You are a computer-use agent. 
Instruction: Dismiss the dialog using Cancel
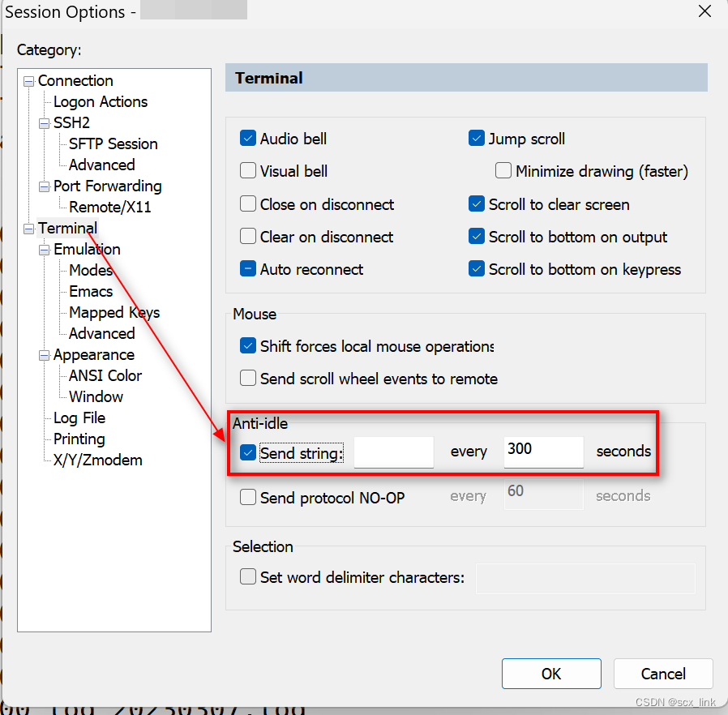663,674
